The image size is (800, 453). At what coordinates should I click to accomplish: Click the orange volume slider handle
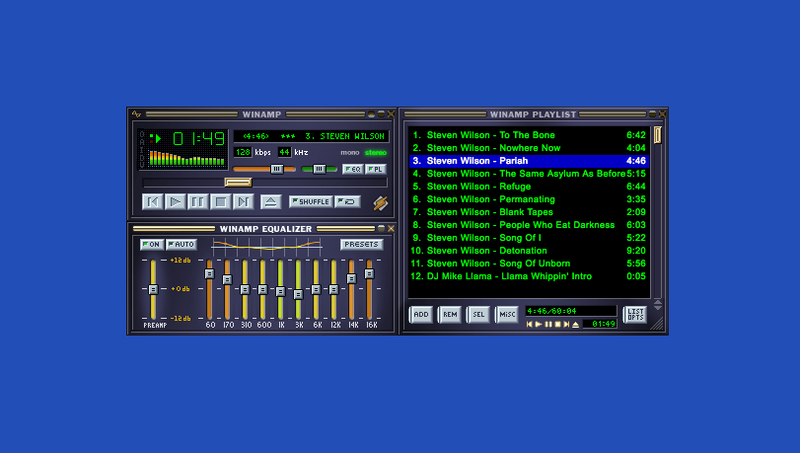pyautogui.click(x=277, y=169)
